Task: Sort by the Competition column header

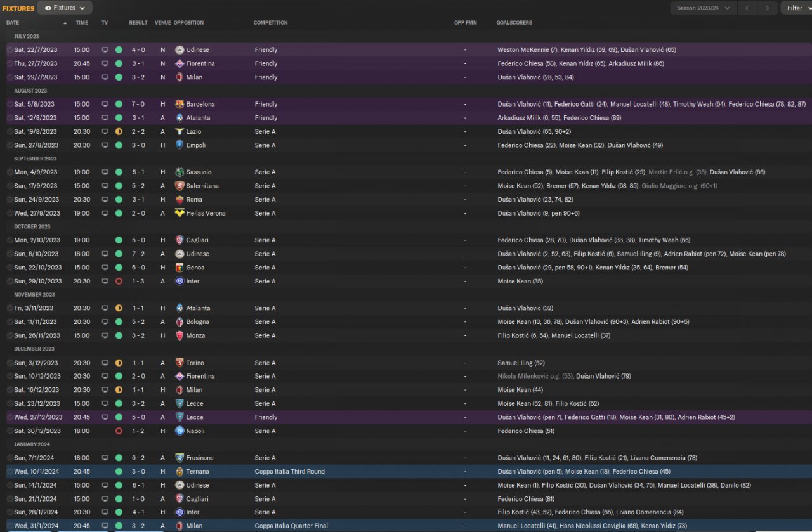Action: [270, 23]
